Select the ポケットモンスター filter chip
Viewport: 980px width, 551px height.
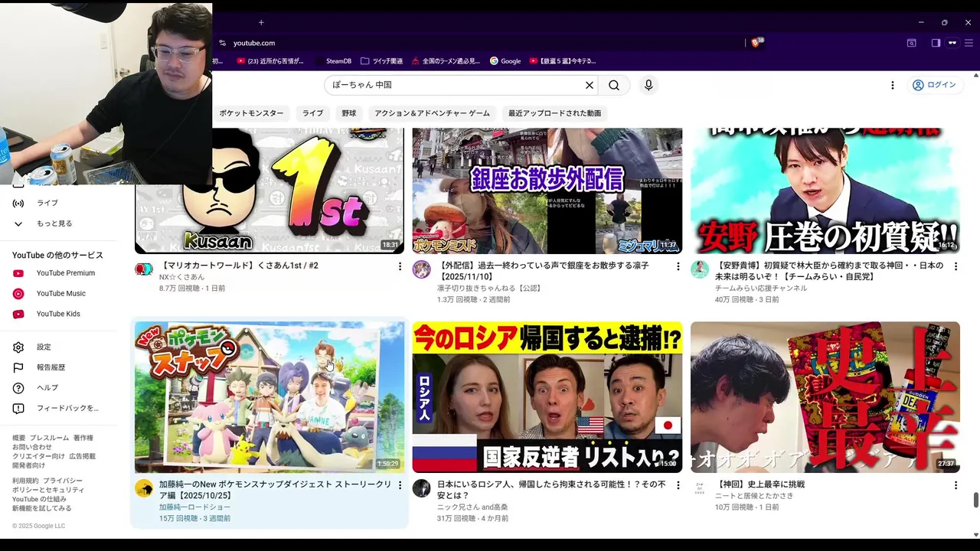pos(251,113)
